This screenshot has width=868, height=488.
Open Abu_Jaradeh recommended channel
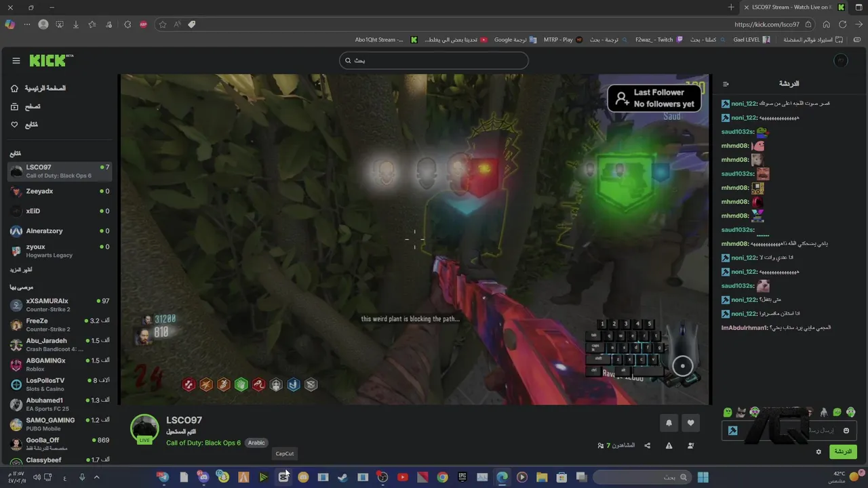pyautogui.click(x=60, y=344)
